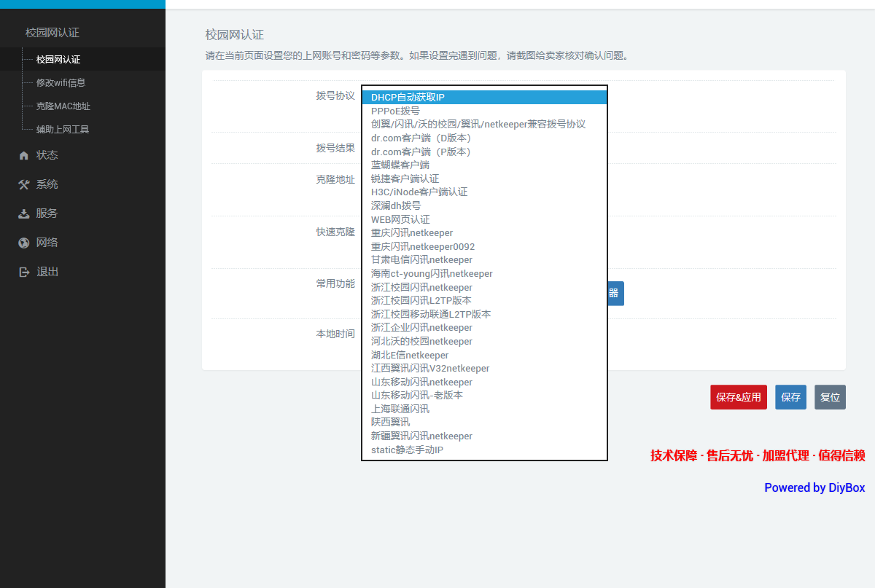Choose 海南ct-young闪讯netkeeper option

484,273
